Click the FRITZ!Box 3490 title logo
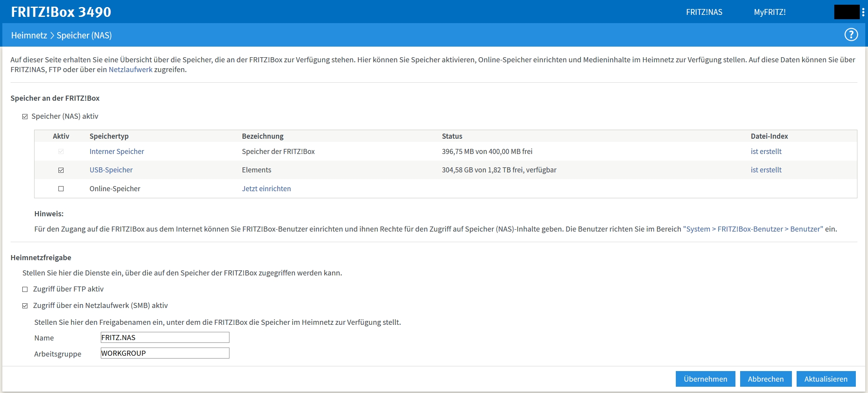The width and height of the screenshot is (868, 393). click(x=61, y=12)
